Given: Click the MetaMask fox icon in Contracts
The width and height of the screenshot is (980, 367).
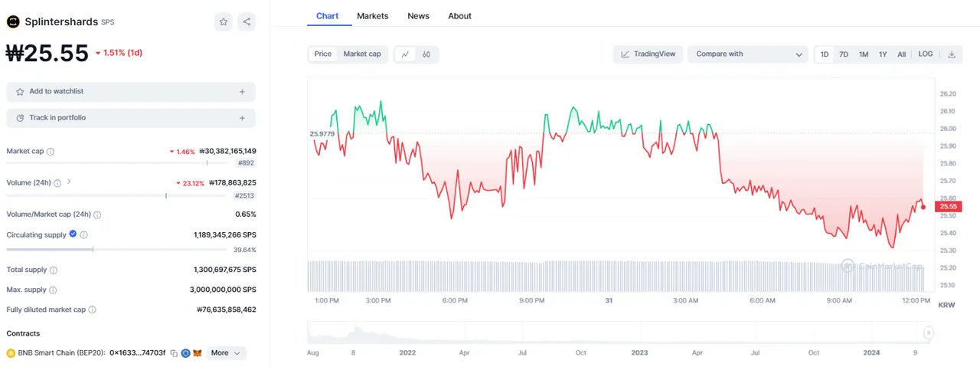Looking at the screenshot, I should [197, 353].
